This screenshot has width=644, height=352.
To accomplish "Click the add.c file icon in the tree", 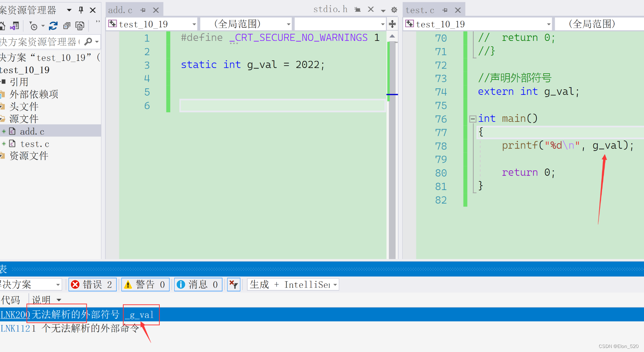I will point(12,131).
